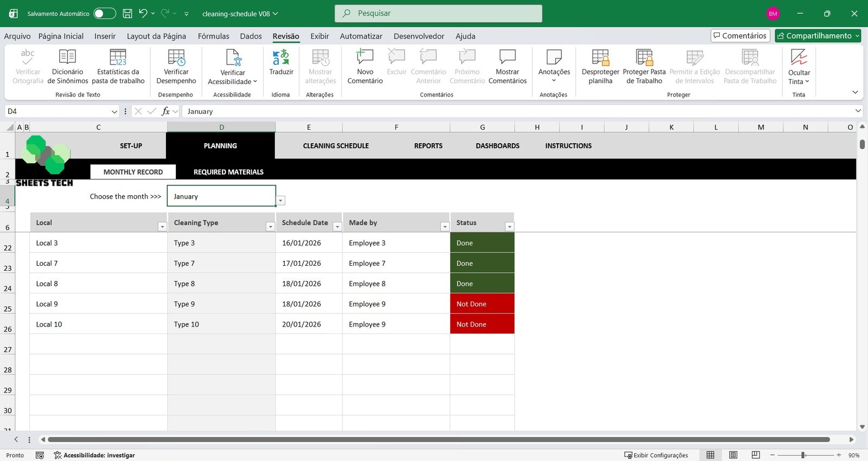
Task: Click Verificar Desempenho icon
Action: (176, 57)
